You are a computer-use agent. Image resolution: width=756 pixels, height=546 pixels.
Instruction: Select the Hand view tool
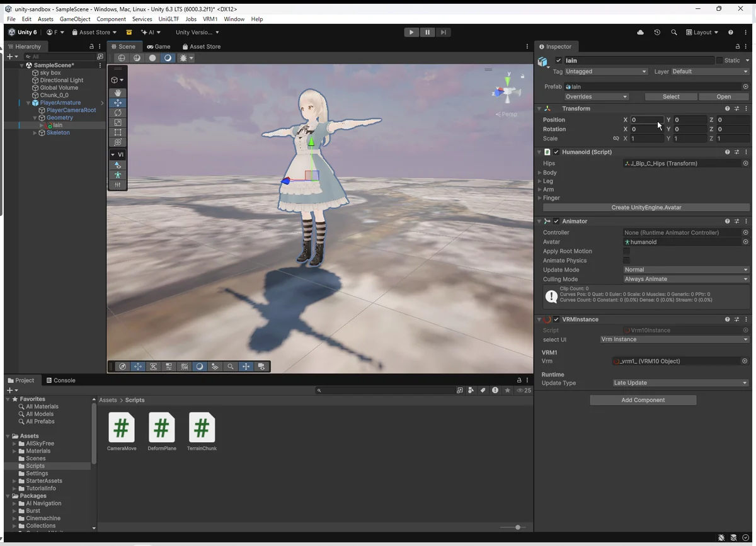click(x=118, y=93)
